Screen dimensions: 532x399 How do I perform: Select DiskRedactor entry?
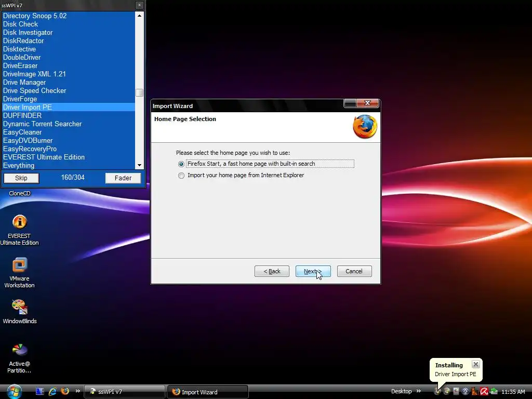[x=68, y=41]
